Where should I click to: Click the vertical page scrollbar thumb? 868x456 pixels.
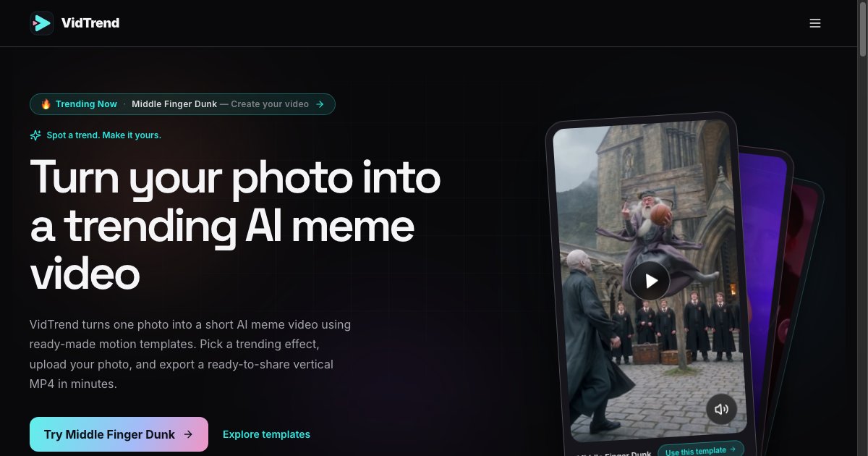[862, 29]
